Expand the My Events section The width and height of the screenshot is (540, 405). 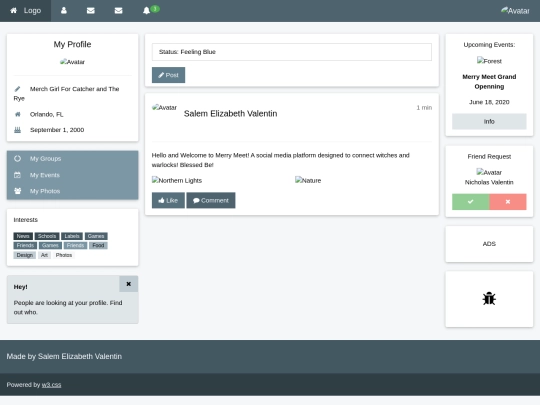(72, 175)
